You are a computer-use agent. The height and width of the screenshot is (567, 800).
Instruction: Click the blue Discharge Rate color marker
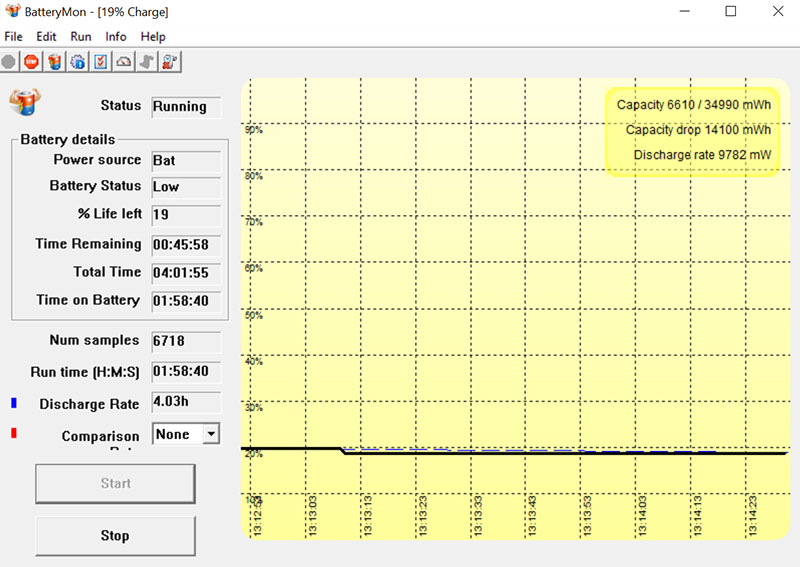(x=14, y=403)
